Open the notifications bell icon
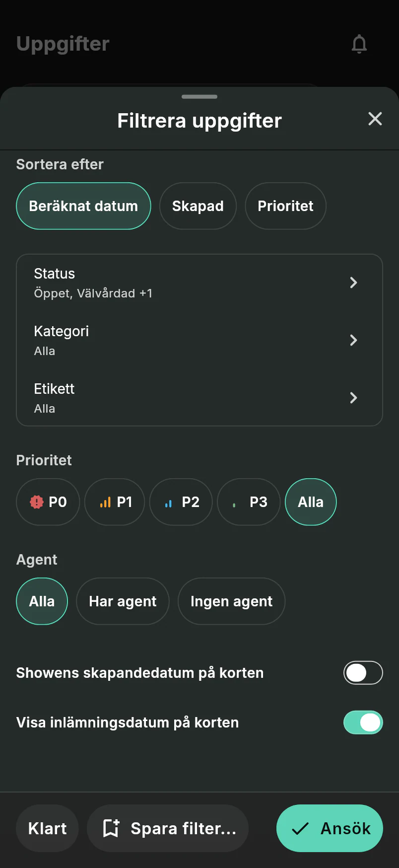This screenshot has width=399, height=868. click(359, 44)
